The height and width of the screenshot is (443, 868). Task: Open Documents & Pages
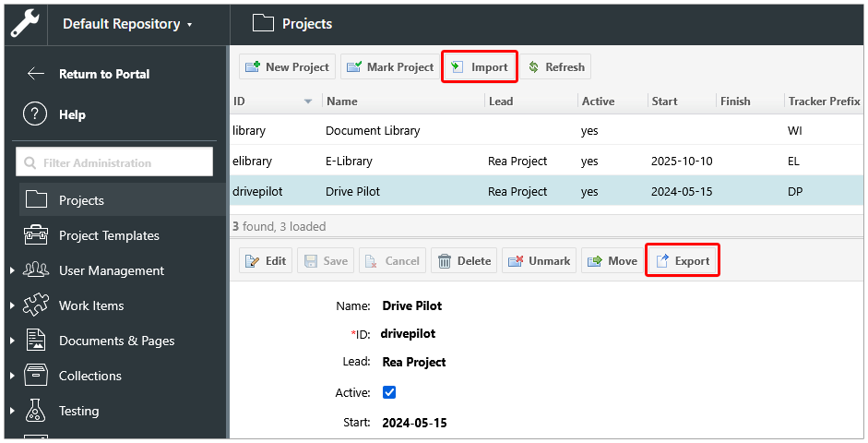(x=117, y=341)
